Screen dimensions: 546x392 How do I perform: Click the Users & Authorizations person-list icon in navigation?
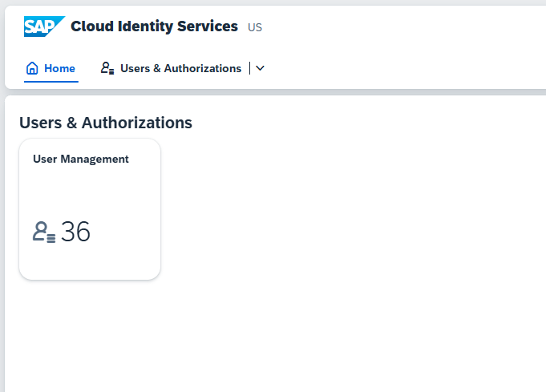pos(107,68)
